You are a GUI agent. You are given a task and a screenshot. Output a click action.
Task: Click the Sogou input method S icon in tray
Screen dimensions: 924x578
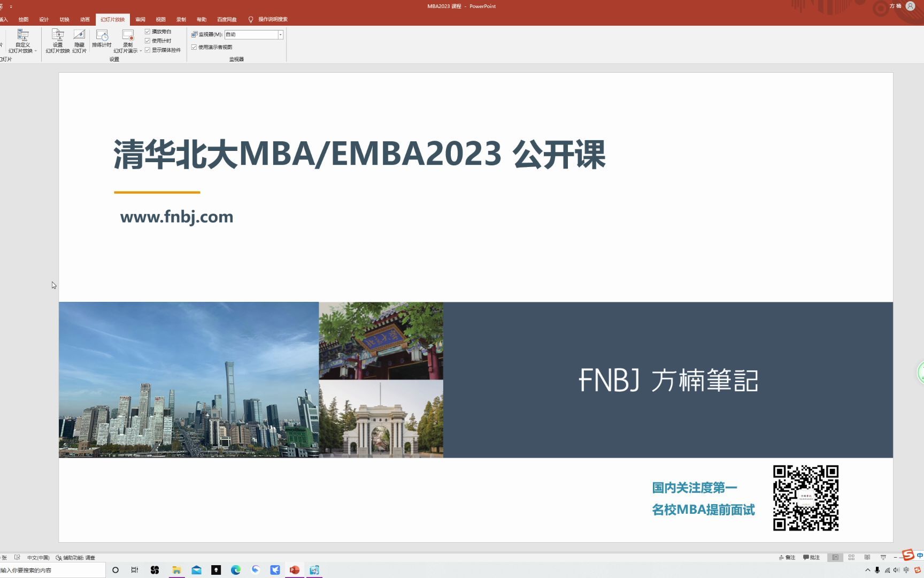click(918, 570)
